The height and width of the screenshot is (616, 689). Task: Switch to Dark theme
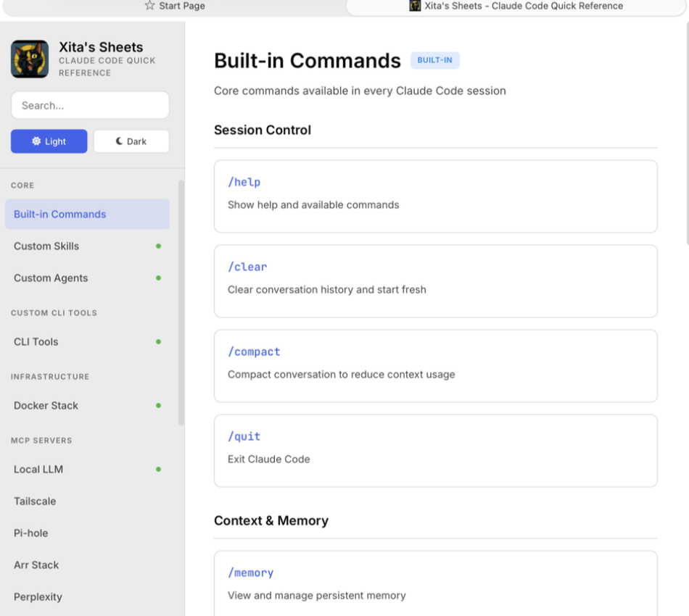(131, 141)
